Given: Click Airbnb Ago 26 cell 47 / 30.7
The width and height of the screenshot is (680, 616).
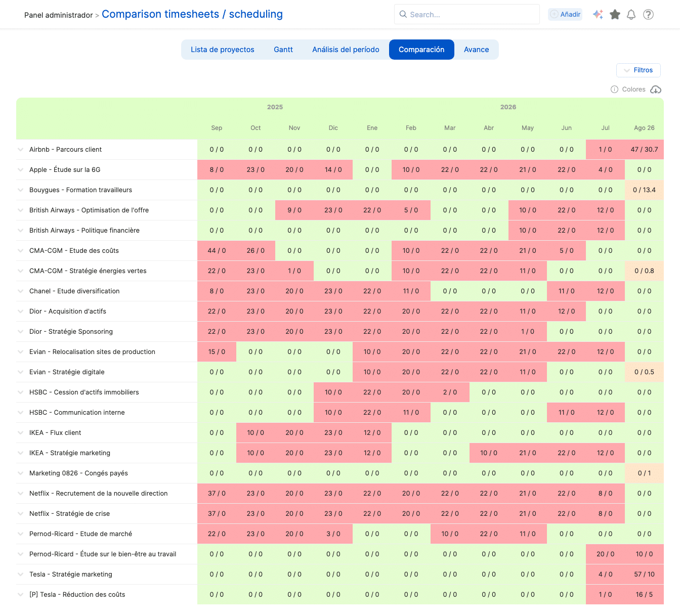Looking at the screenshot, I should 644,150.
